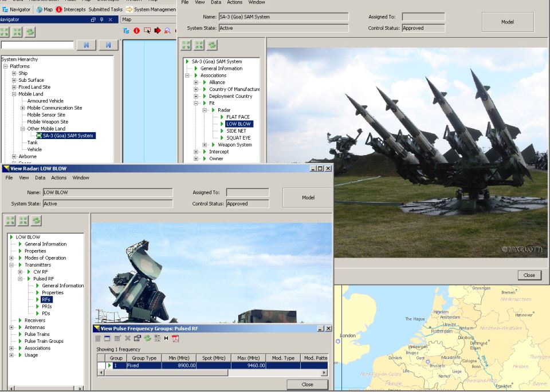Click the refresh icon in the LOW BLOW tree toolbar
The image size is (550, 392).
click(x=37, y=220)
